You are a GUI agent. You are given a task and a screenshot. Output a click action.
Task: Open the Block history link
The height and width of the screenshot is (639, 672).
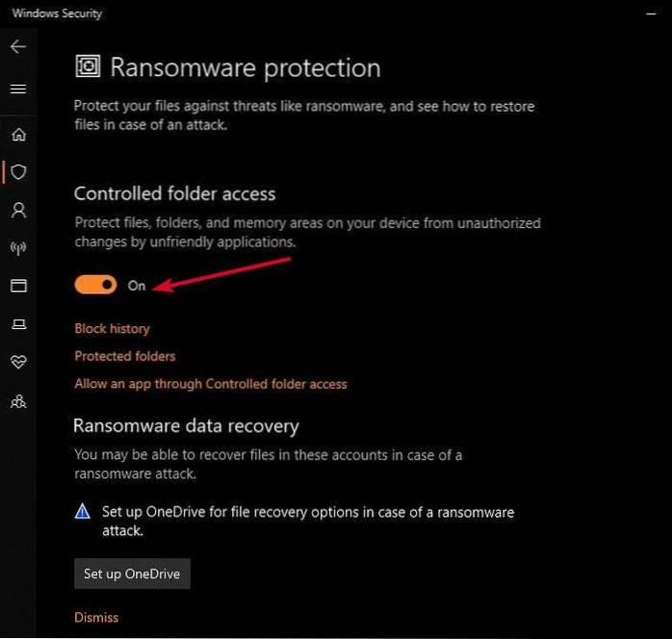112,328
